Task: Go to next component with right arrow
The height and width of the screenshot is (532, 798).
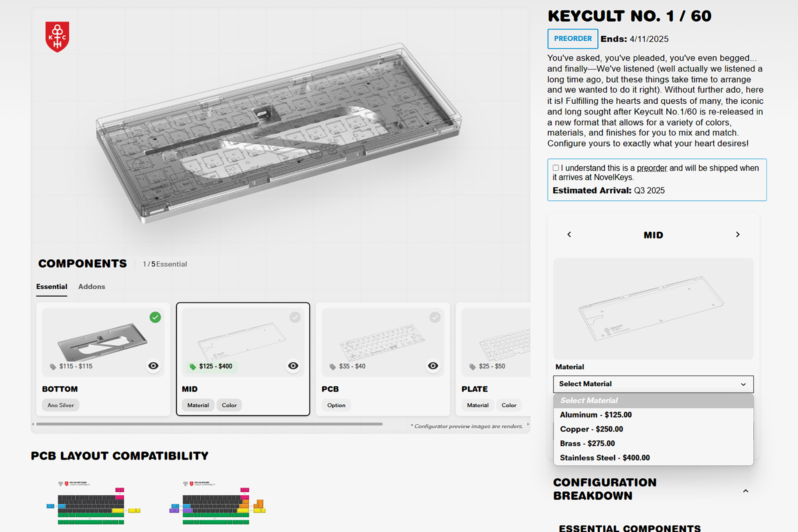Action: 738,234
